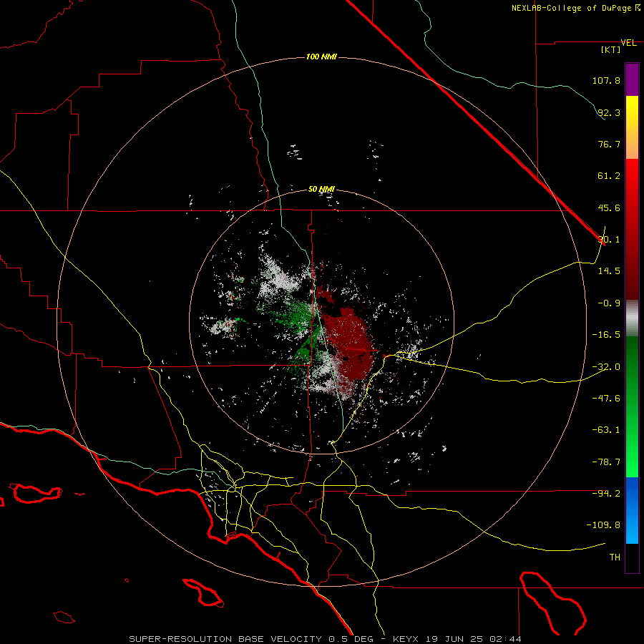Select the -78.7 legend value
This screenshot has height=644, width=644.
(606, 462)
